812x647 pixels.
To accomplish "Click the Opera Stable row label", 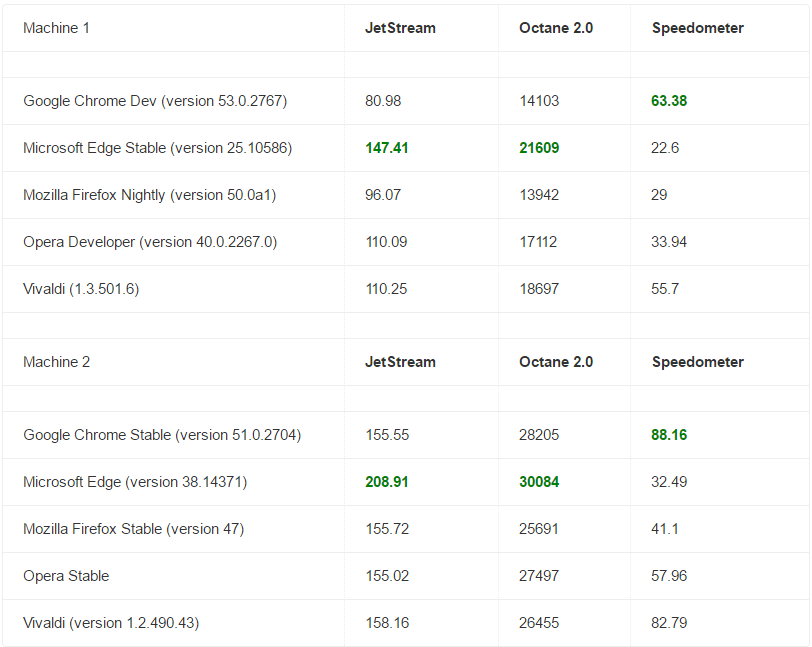I will pos(66,576).
